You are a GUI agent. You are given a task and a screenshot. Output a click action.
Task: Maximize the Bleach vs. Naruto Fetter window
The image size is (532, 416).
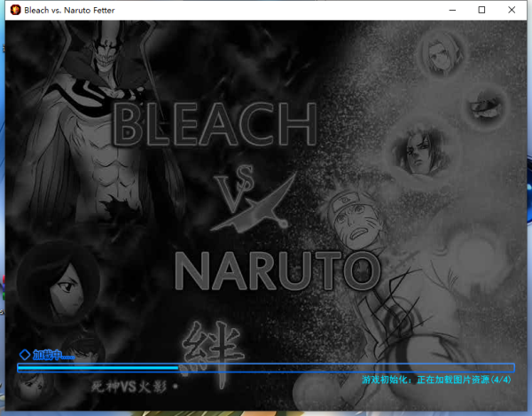(x=481, y=10)
